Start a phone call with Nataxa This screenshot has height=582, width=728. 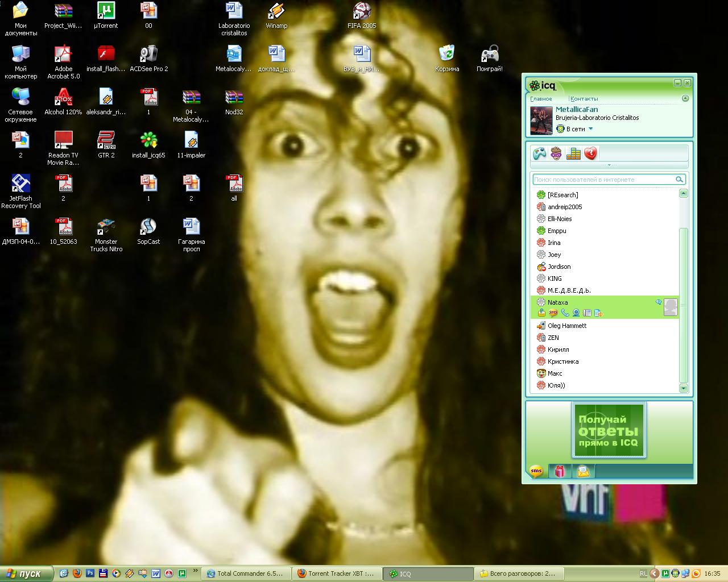(565, 313)
